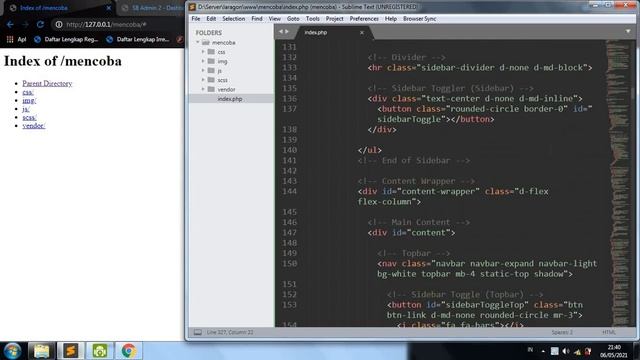
Task: Select the img folder icon in sidebar
Action: [x=211, y=61]
